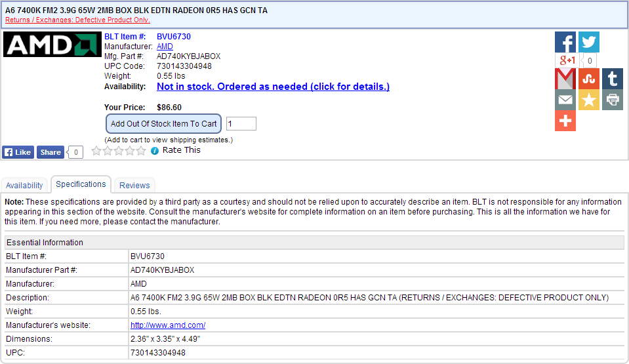Tweet this product via Twitter icon
Viewport: 629px width, 364px height.
(589, 42)
